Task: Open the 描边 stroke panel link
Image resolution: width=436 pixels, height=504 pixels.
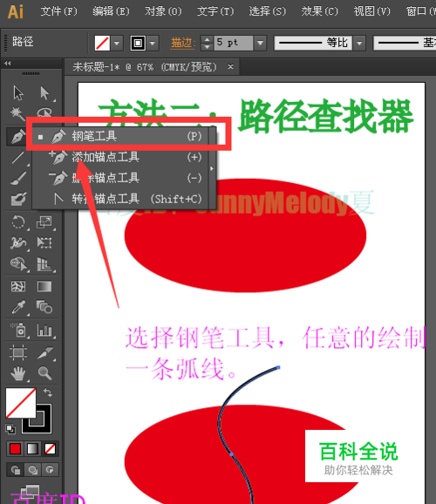Action: point(183,43)
